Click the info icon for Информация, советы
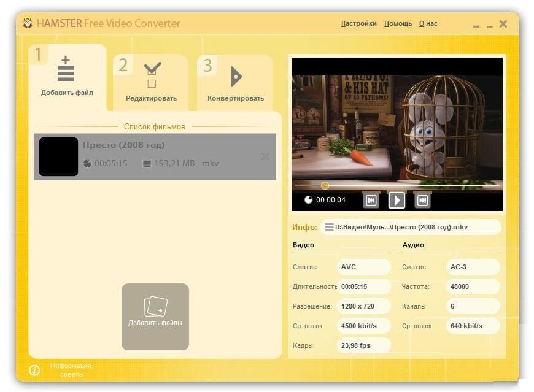 click(34, 370)
